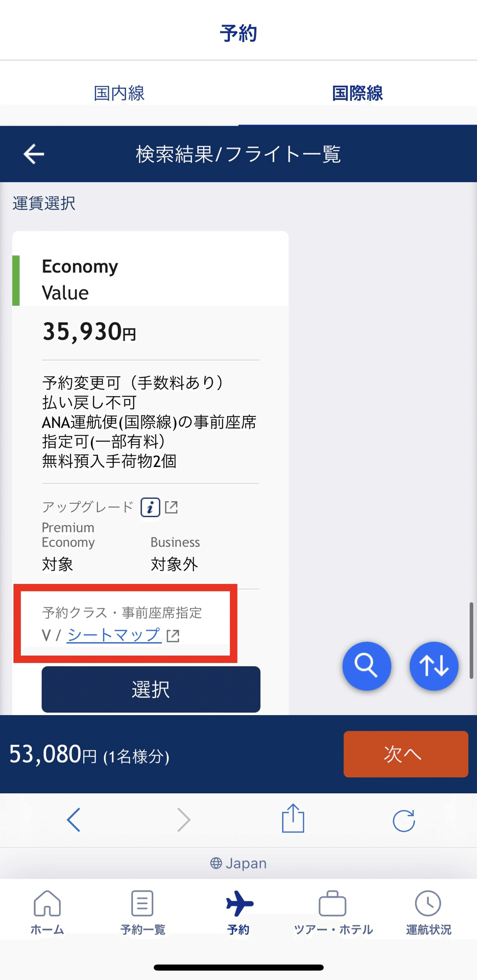Click the 選択 button for Economy Value
Image resolution: width=477 pixels, height=980 pixels.
click(151, 689)
